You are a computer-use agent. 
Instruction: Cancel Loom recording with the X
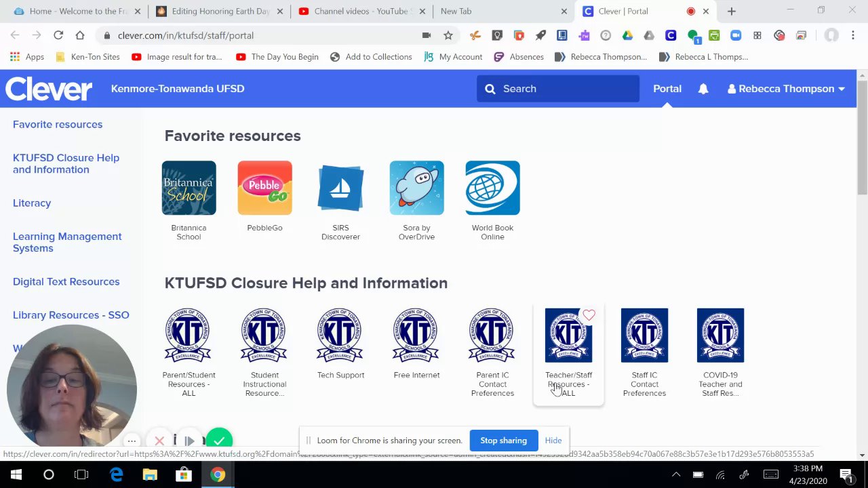point(159,441)
